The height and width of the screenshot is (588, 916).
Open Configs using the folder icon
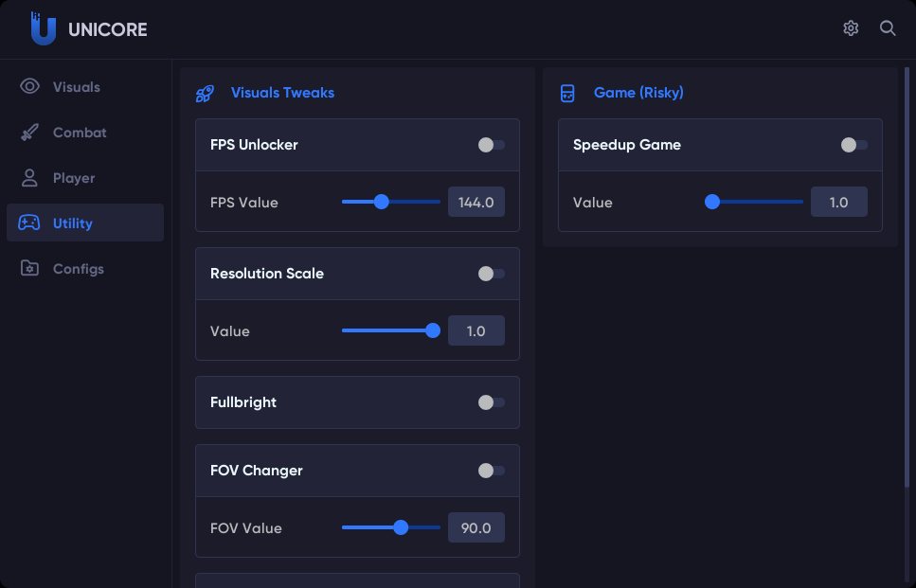coord(29,268)
